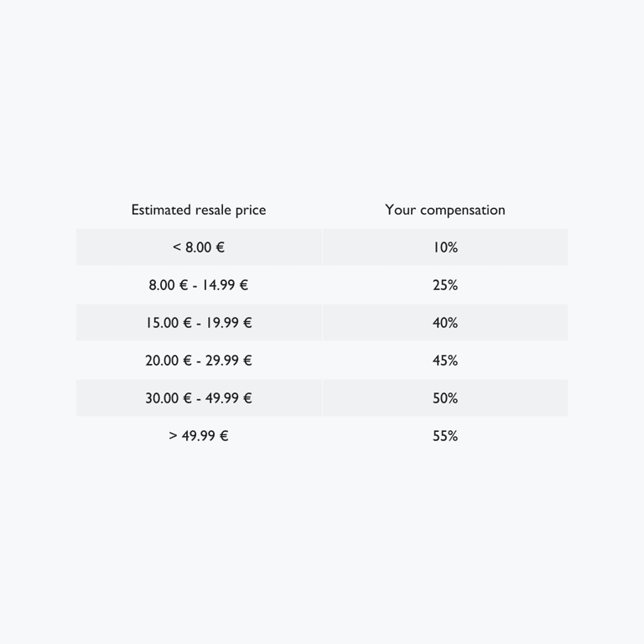Click the '30.00 € - 49.99 €' range
Viewport: 644px width, 644px height.
tap(199, 398)
